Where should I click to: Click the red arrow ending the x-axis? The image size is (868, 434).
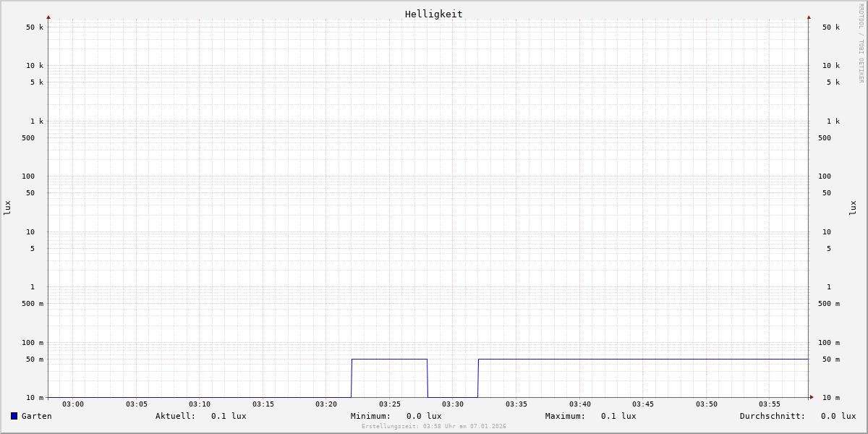812,397
